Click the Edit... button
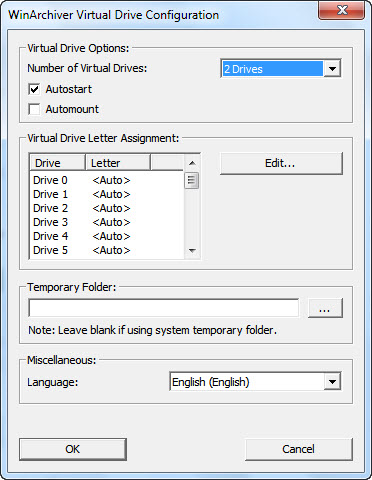The width and height of the screenshot is (372, 480). [281, 163]
